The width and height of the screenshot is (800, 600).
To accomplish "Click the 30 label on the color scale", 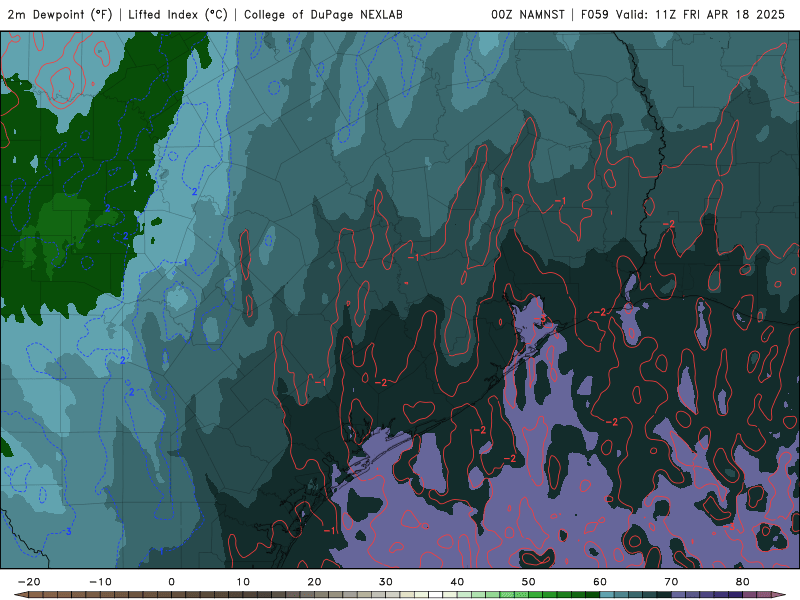I will point(386,582).
